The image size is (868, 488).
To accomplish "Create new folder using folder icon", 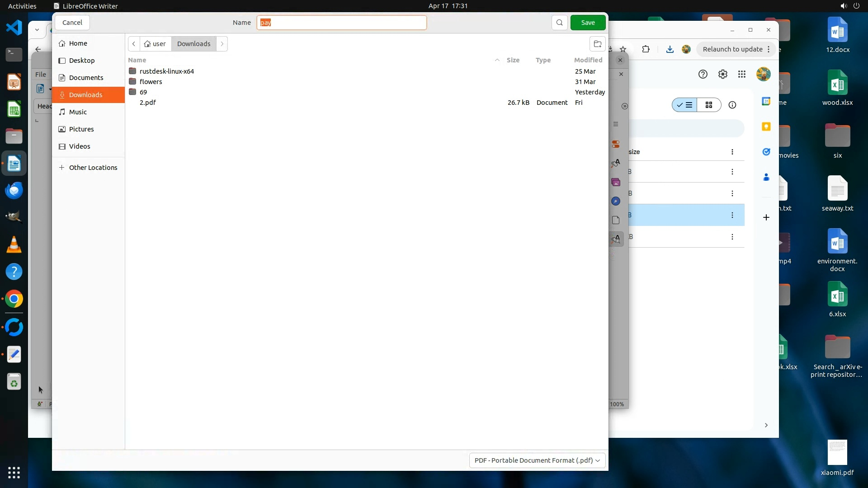I will coord(597,44).
